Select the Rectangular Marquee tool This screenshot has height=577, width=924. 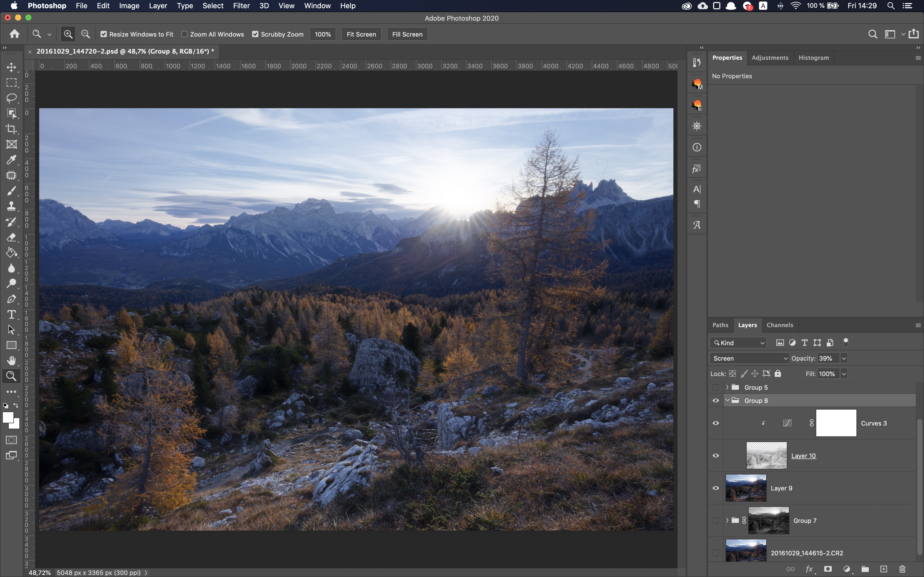point(10,82)
